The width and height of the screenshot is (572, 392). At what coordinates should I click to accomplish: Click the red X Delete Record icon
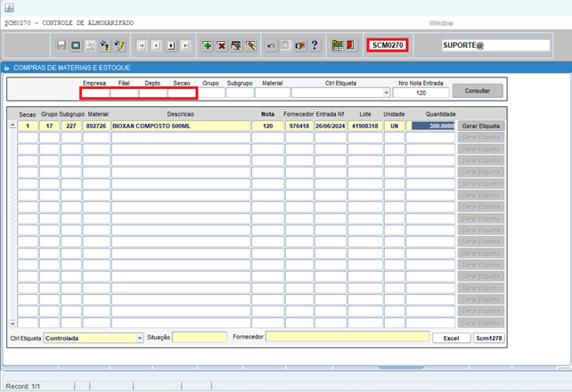tap(222, 45)
